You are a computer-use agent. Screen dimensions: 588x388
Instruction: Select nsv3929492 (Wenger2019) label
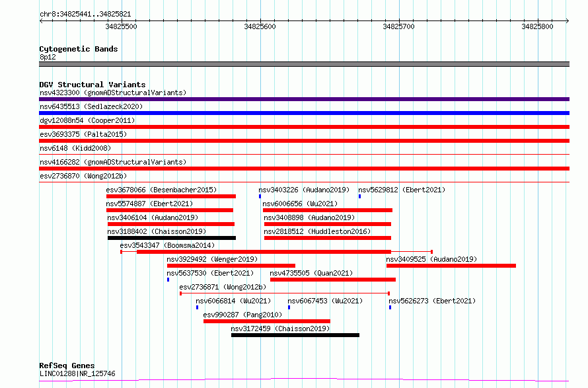(x=212, y=259)
